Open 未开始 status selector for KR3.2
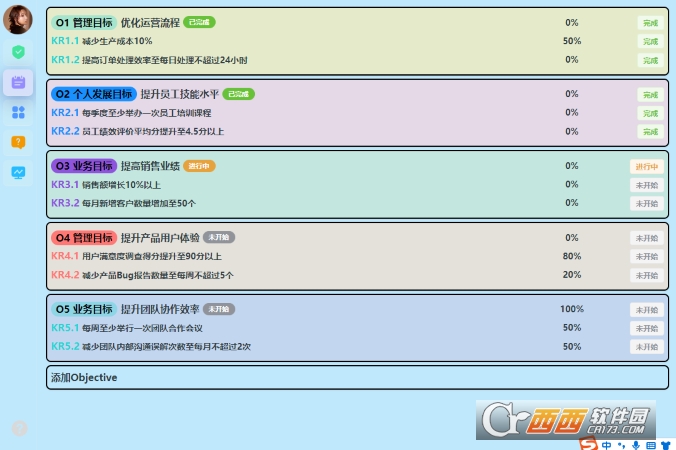 [x=647, y=204]
